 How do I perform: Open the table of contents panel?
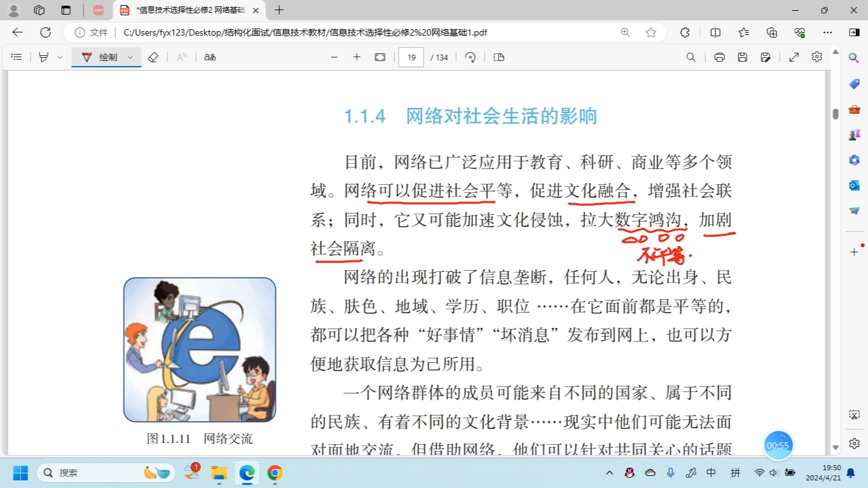[17, 57]
